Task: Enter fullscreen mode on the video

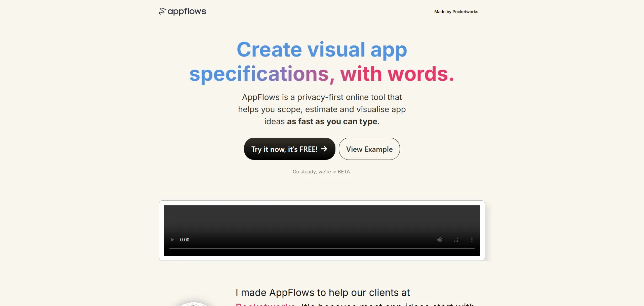Action: click(455, 240)
